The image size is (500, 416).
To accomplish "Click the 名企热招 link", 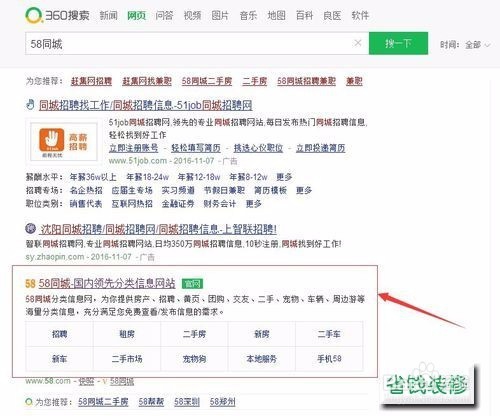I will pos(86,190).
